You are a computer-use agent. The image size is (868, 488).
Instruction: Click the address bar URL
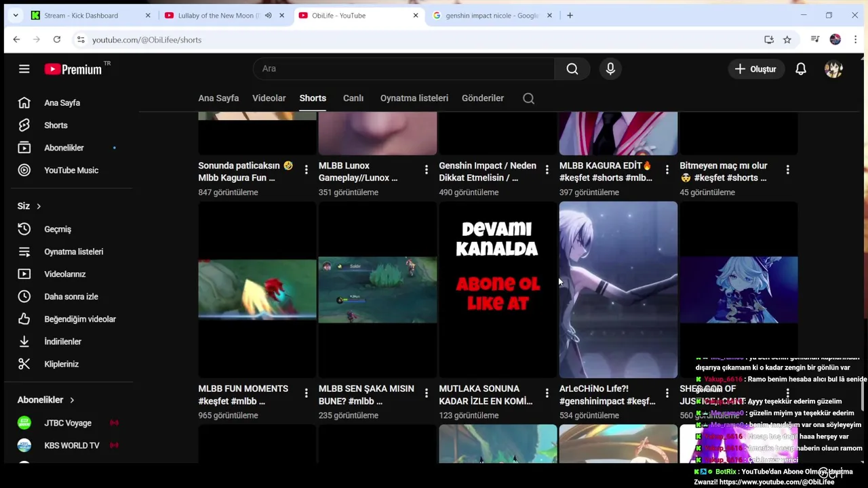click(x=146, y=40)
